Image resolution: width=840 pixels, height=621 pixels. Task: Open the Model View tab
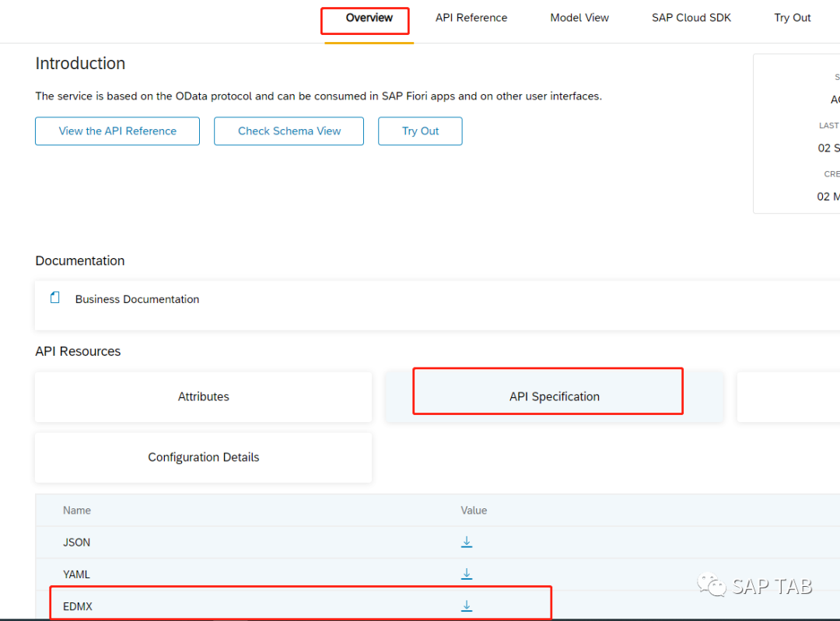click(x=579, y=18)
